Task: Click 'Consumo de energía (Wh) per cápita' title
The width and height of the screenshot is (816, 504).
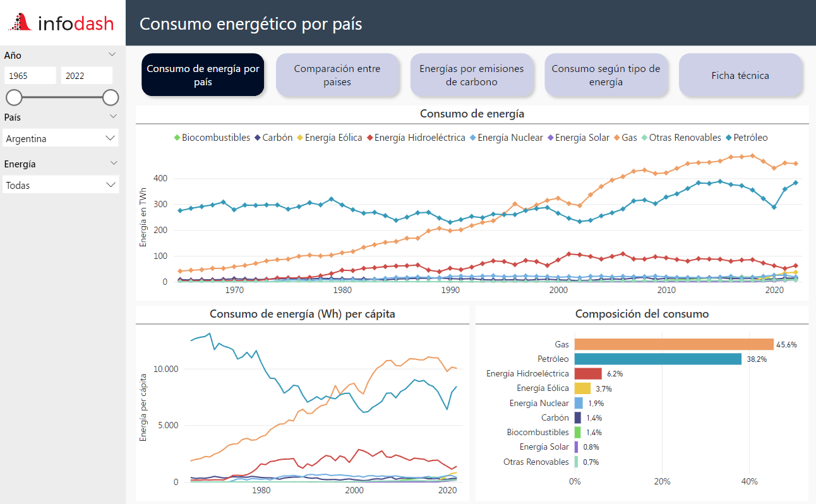Action: click(x=303, y=313)
